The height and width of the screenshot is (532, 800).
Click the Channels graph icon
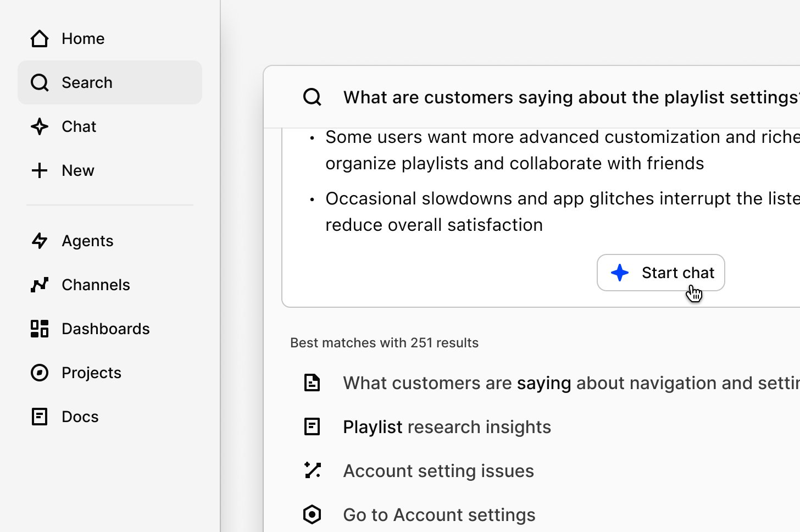pos(40,285)
